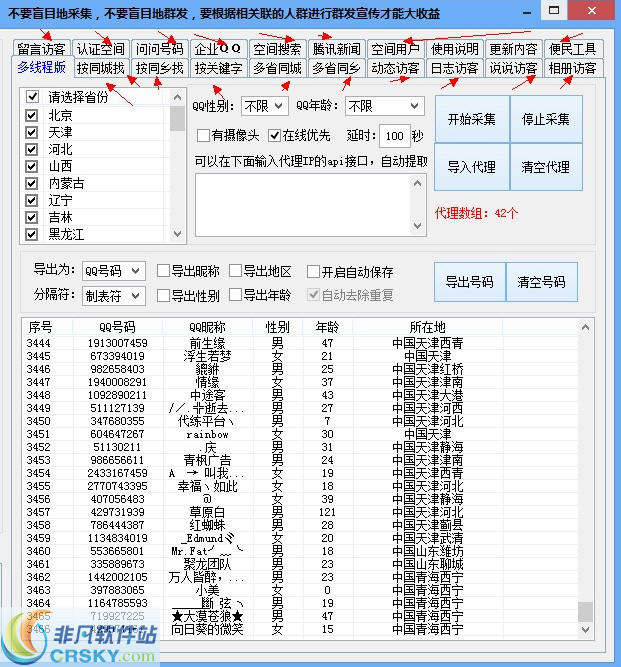The width and height of the screenshot is (621, 667).
Task: Open the 多省同乡 tab
Action: point(336,68)
